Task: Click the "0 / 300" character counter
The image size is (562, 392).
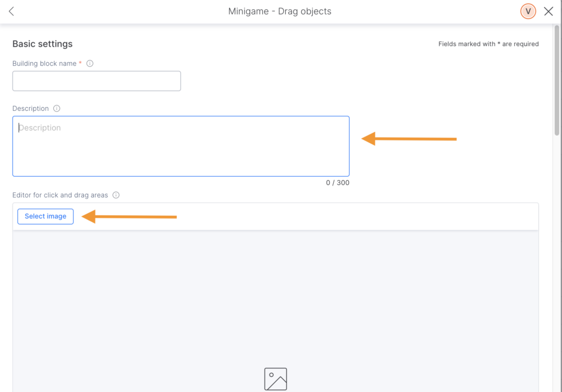Action: click(x=337, y=183)
